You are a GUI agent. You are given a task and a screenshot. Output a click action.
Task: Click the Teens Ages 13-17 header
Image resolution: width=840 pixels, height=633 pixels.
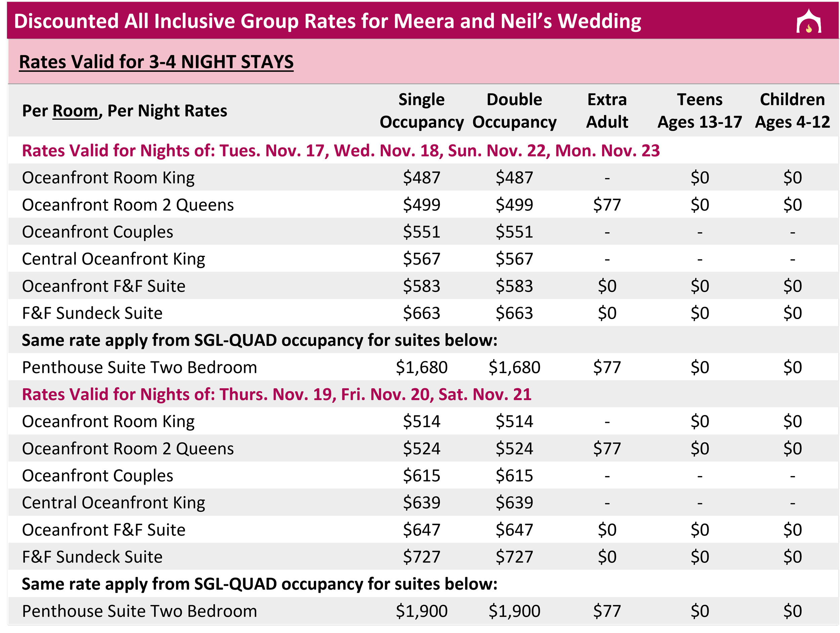700,111
